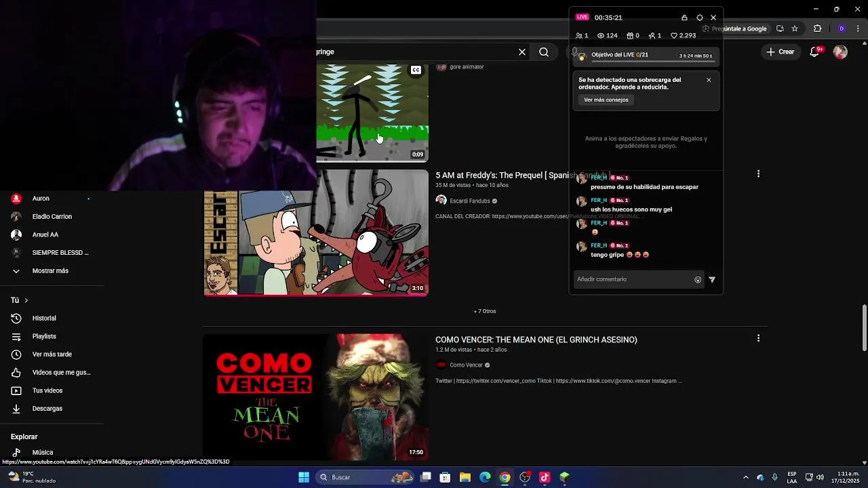Click the taskbar Buscar search box
The height and width of the screenshot is (488, 868).
[x=366, y=477]
